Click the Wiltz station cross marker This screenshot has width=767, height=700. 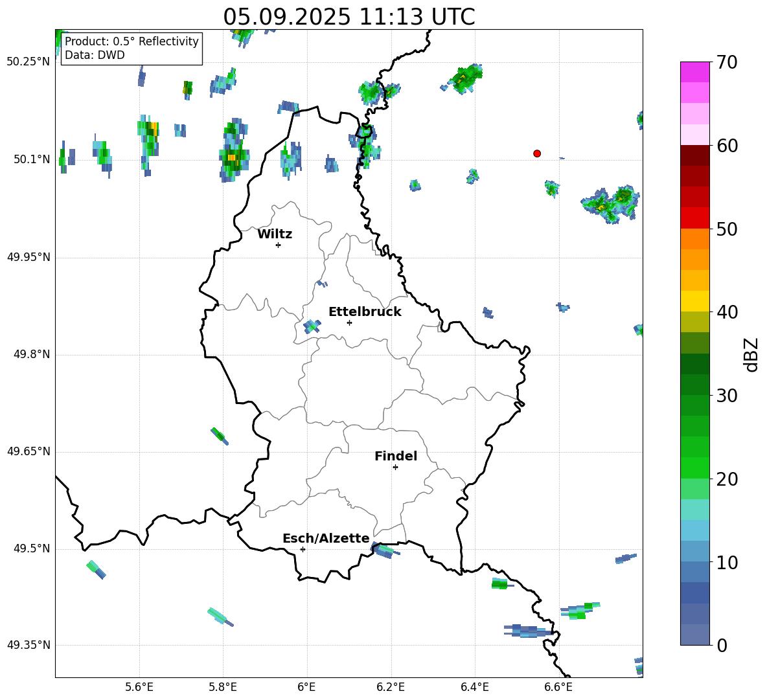278,245
